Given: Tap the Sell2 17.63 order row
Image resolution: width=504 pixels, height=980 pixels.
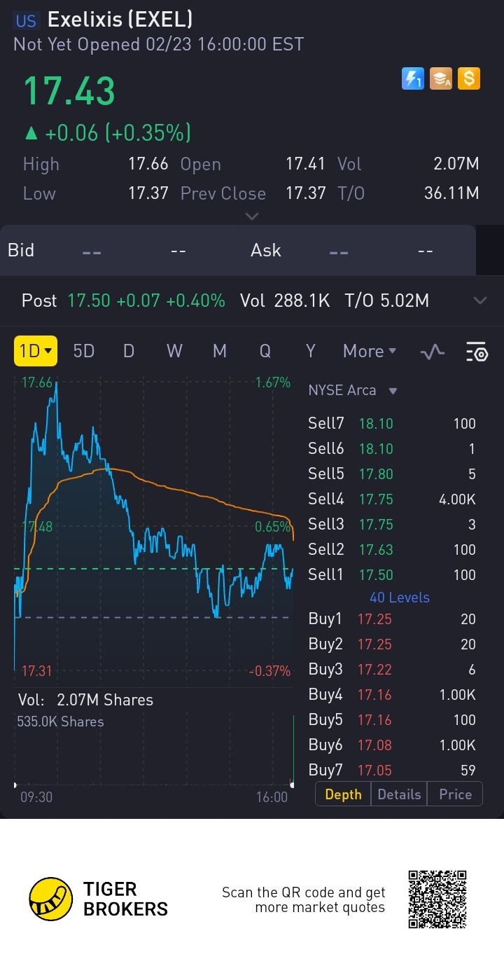Looking at the screenshot, I should pos(392,550).
